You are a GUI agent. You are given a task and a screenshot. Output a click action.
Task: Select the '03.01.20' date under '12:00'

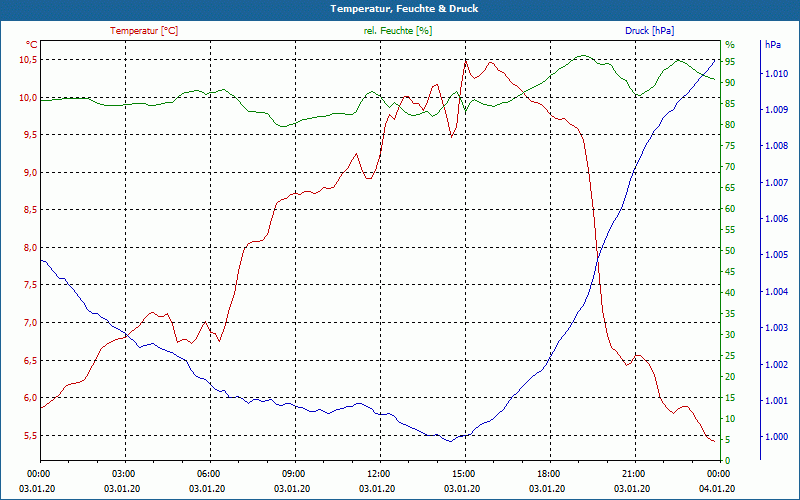(x=378, y=489)
